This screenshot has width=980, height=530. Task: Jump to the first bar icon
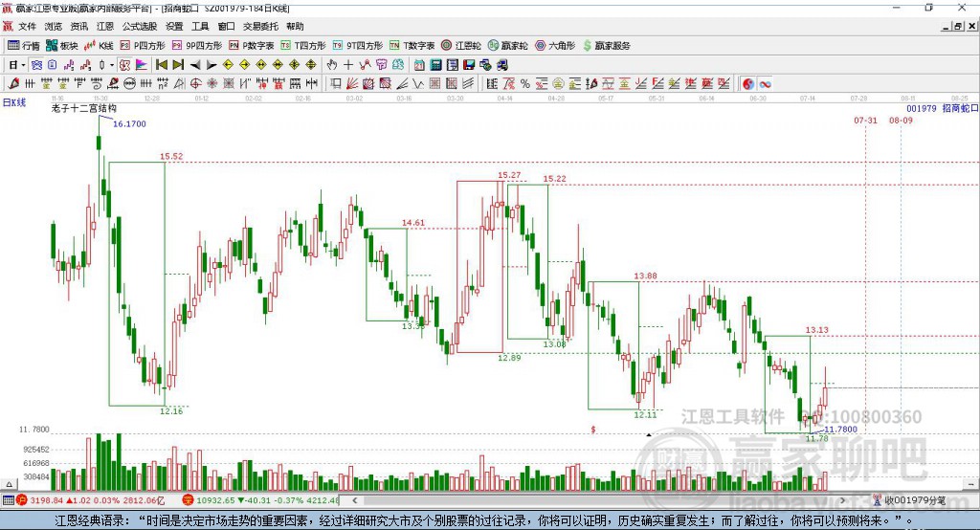[x=161, y=65]
